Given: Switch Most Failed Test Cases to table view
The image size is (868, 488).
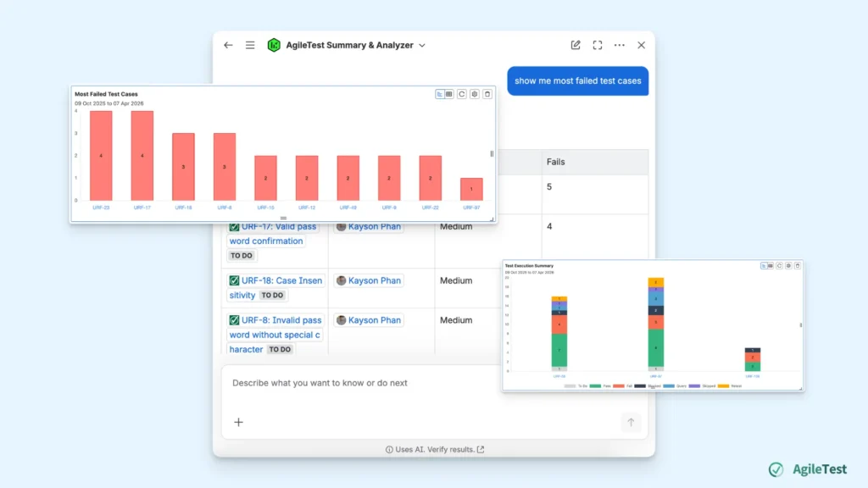Looking at the screenshot, I should [x=449, y=94].
